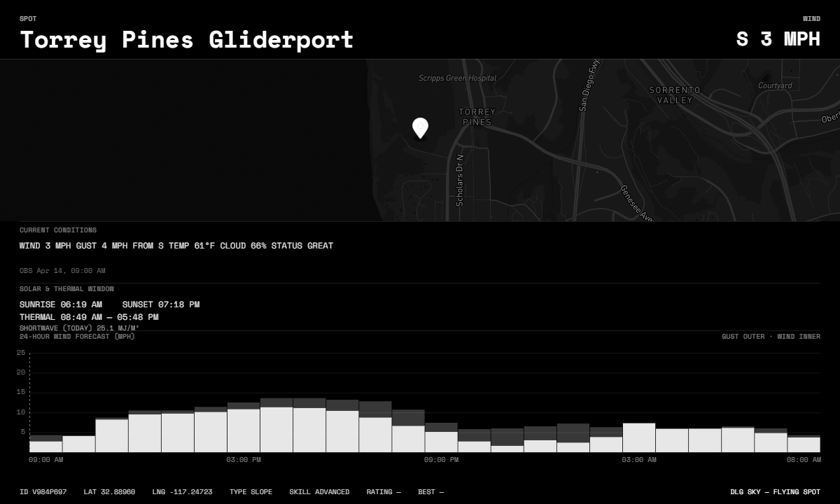Select the first wind bar at 09:00 AM
Image resolution: width=840 pixels, height=504 pixels.
pyautogui.click(x=45, y=445)
